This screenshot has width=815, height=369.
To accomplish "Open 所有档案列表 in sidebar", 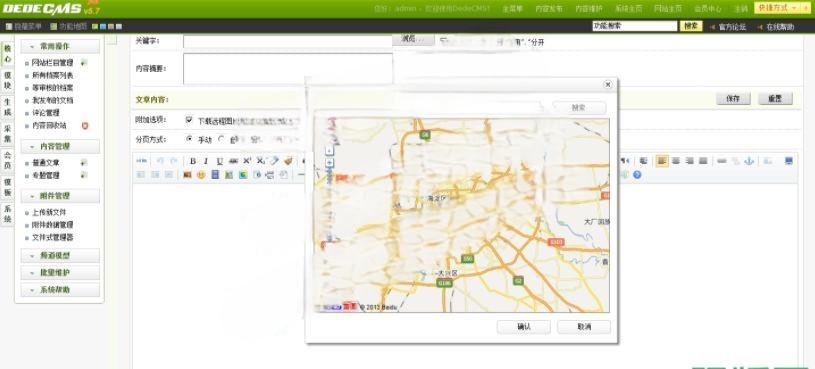I will pos(52,75).
